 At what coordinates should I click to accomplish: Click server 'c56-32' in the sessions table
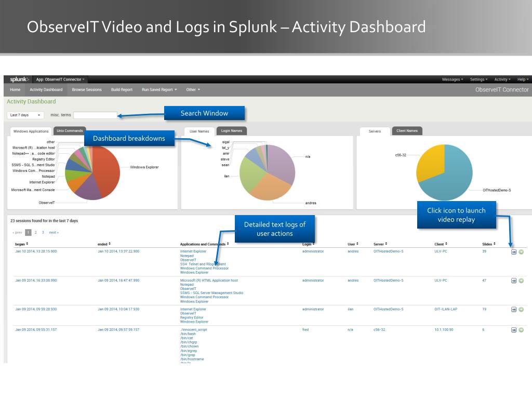pyautogui.click(x=379, y=330)
